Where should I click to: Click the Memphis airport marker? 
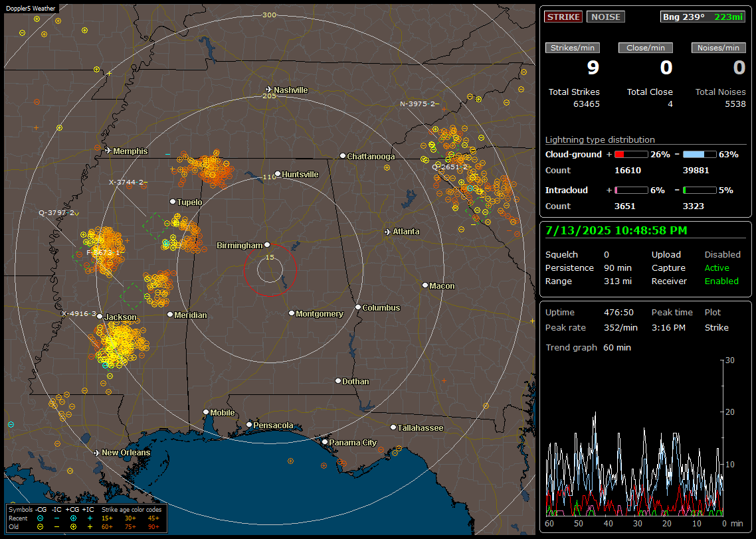click(x=108, y=151)
